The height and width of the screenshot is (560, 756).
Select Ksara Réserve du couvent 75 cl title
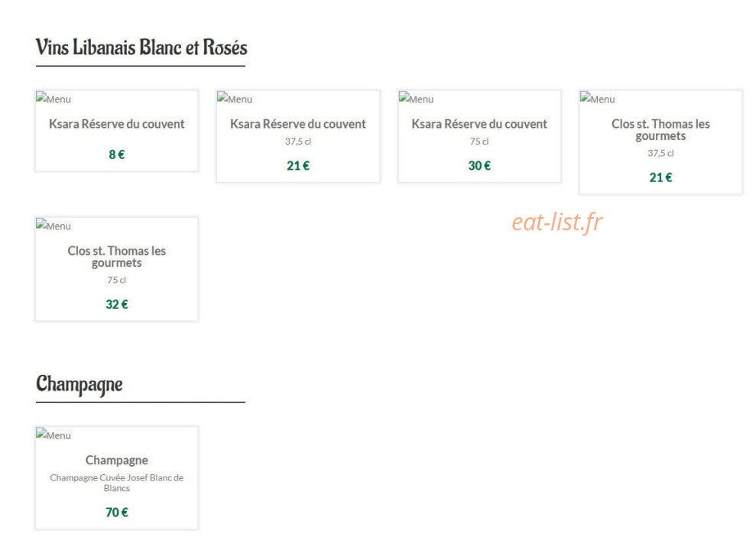(479, 124)
